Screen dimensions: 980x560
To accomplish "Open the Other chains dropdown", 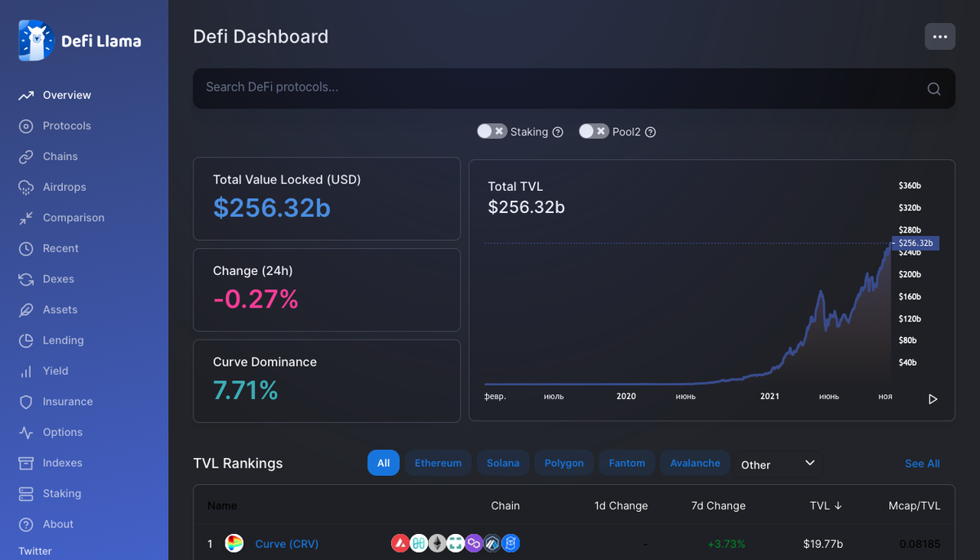I will pos(777,464).
